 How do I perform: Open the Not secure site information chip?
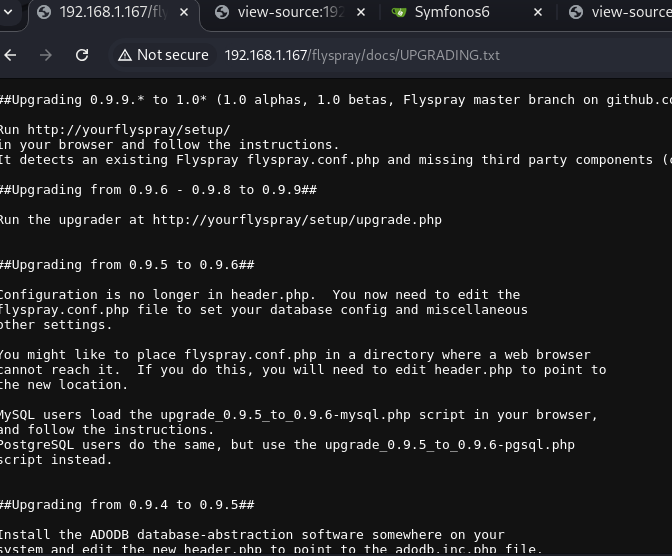162,55
